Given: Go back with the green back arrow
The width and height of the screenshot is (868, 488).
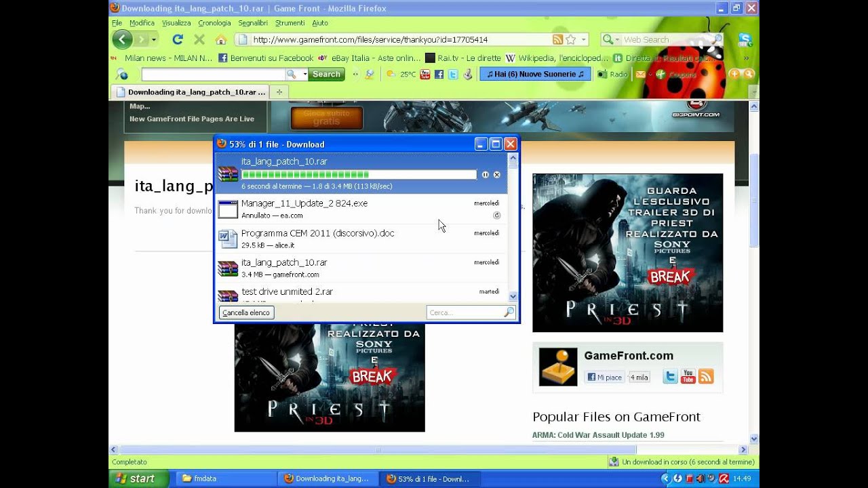Looking at the screenshot, I should [122, 39].
